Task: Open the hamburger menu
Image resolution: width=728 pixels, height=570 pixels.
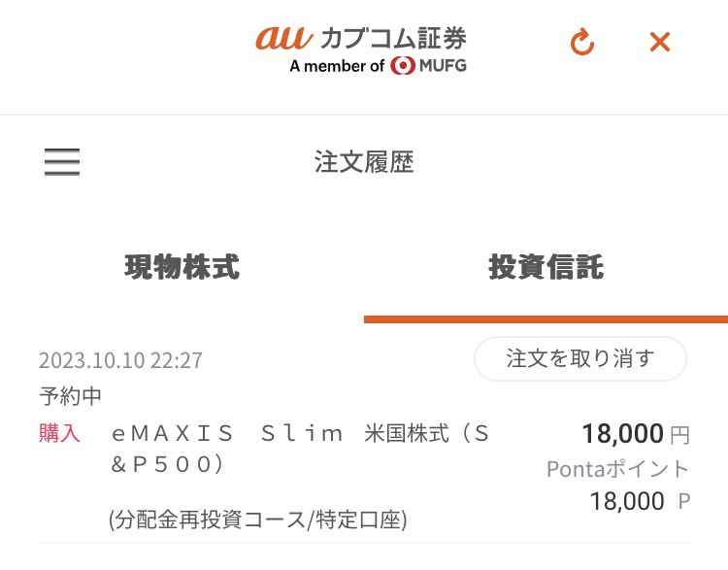Action: coord(62,161)
